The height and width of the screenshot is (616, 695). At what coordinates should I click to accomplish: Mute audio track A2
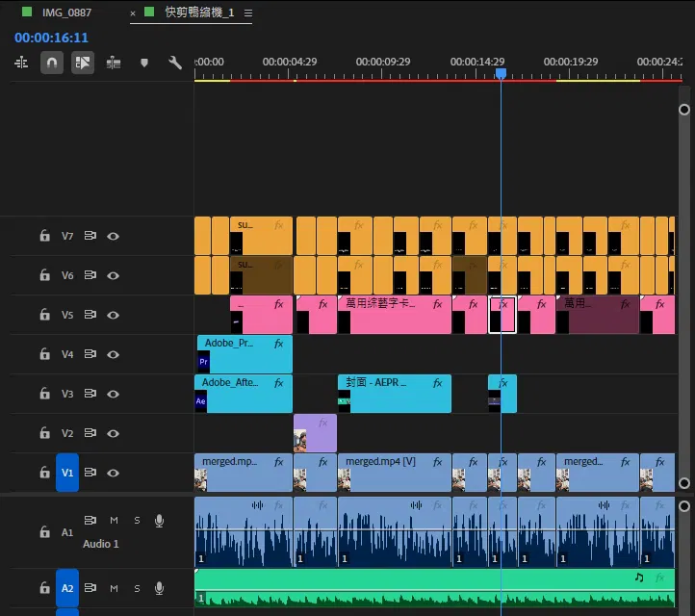[114, 588]
